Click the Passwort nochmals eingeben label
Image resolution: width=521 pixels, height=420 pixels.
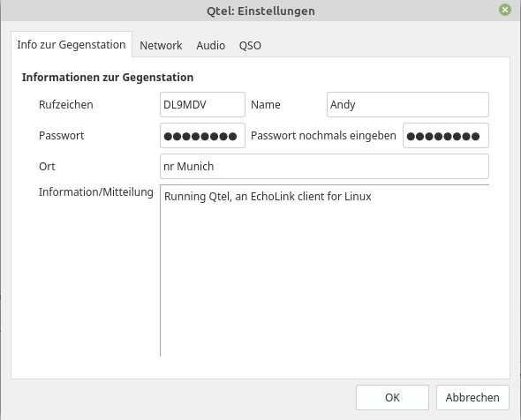click(323, 136)
